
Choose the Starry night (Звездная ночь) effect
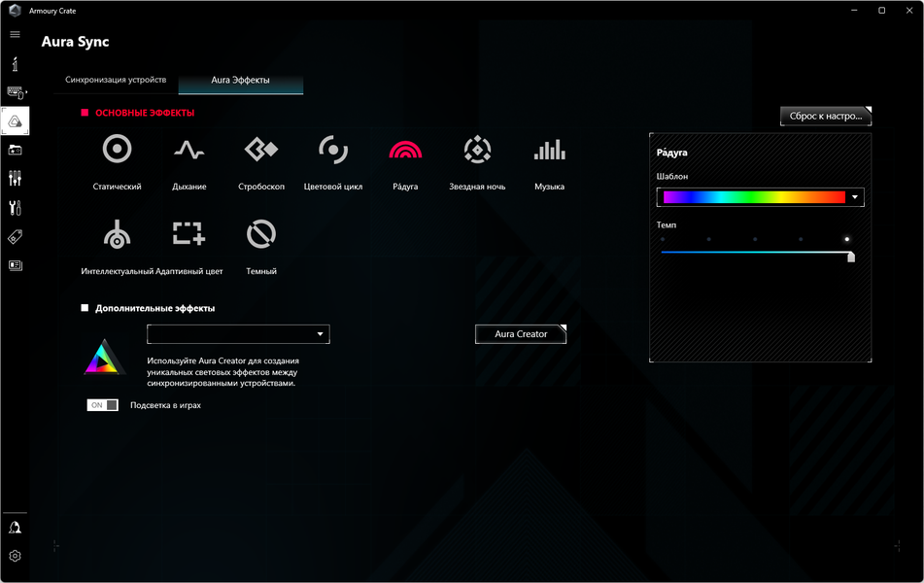(x=477, y=149)
